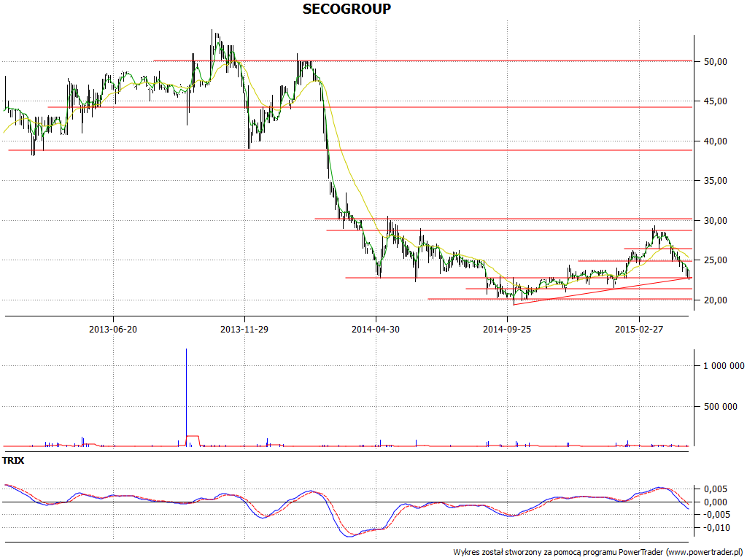Screen dimensions: 747x560
Task: Click the 40,00 price axis label
Action: (716, 141)
